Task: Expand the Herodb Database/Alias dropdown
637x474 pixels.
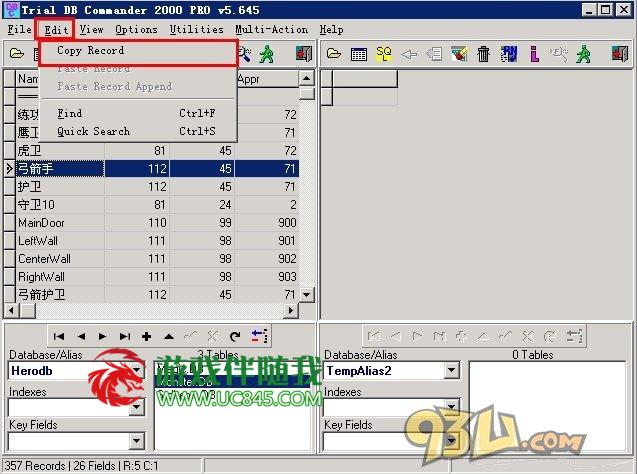Action: [137, 370]
